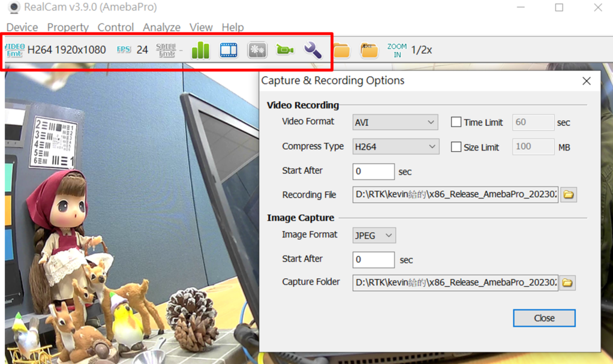Viewport: 613px width, 364px height.
Task: Click the blue film strip icon
Action: [229, 50]
